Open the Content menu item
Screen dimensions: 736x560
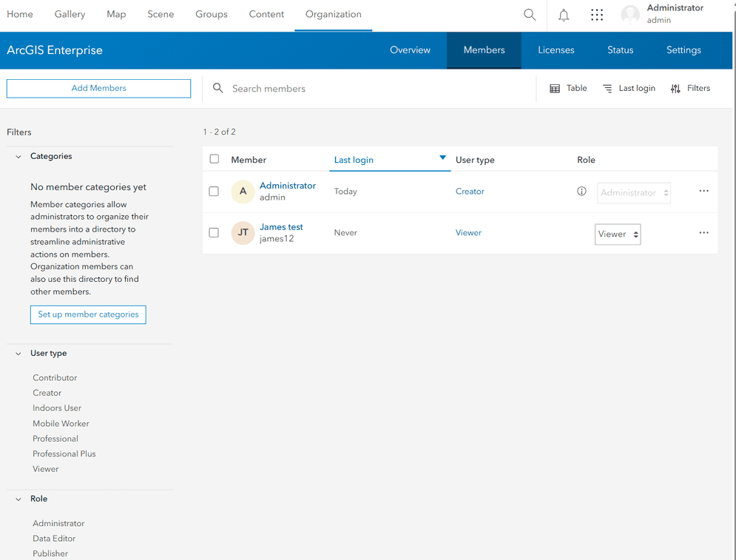[266, 15]
